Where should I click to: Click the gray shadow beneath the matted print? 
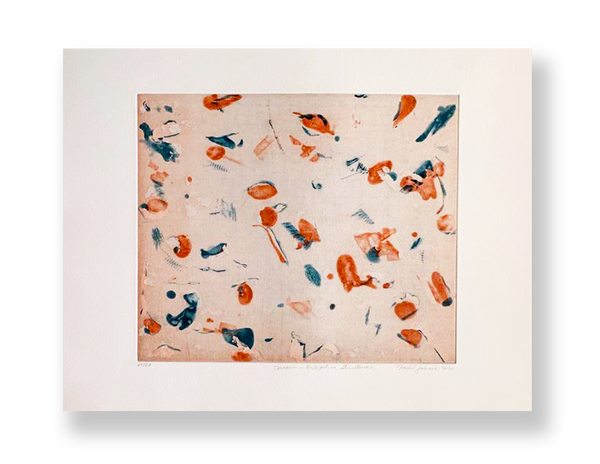click(300, 432)
